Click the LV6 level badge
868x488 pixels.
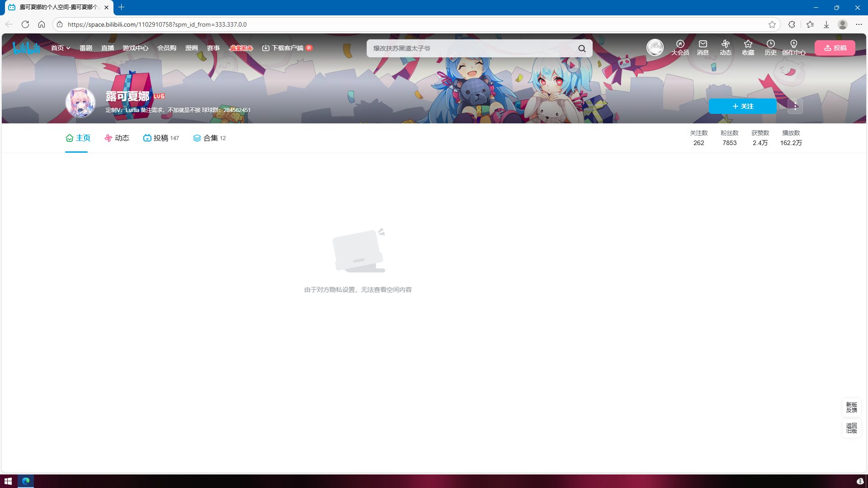[x=159, y=96]
